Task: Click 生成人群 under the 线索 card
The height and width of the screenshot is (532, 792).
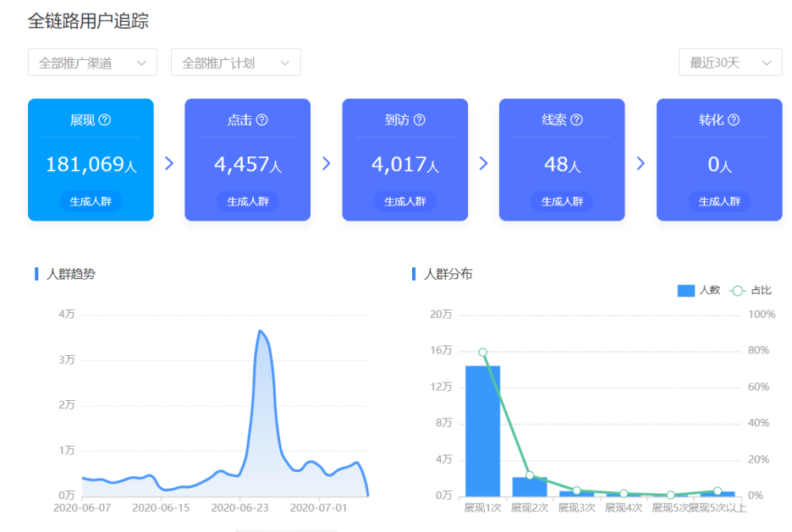Action: 562,201
